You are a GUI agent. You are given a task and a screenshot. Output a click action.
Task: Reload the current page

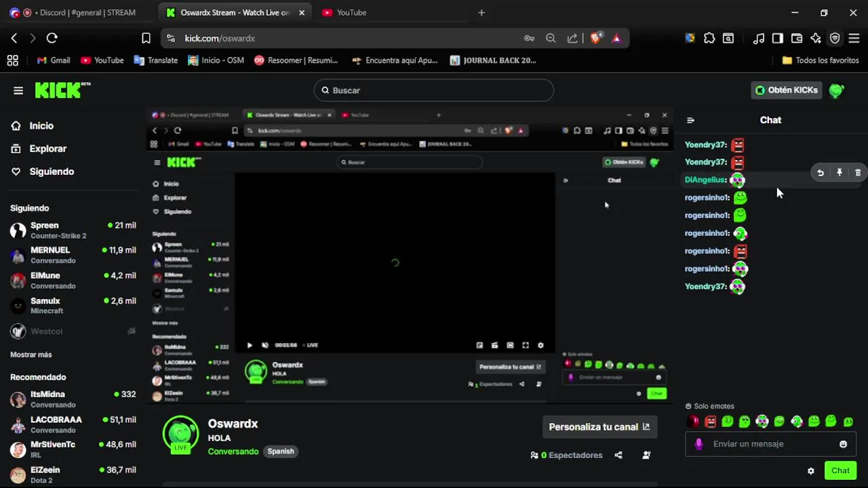(x=52, y=39)
